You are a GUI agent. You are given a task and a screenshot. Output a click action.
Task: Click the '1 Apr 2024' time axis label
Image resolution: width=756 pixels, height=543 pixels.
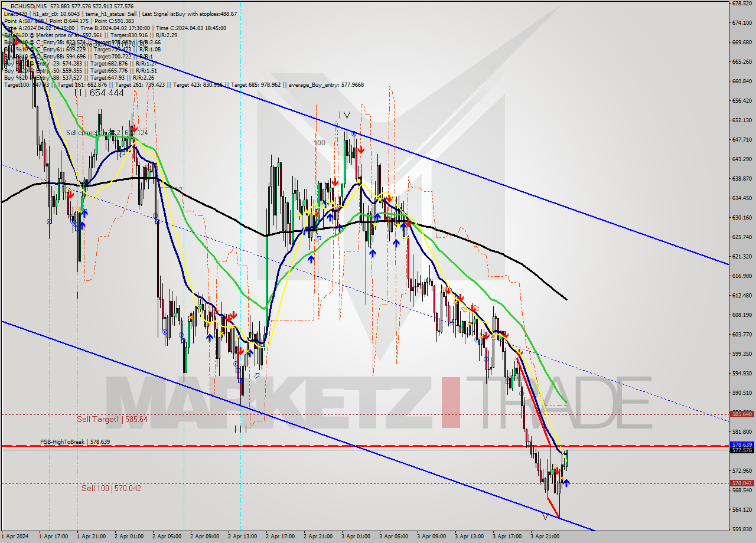(15, 537)
